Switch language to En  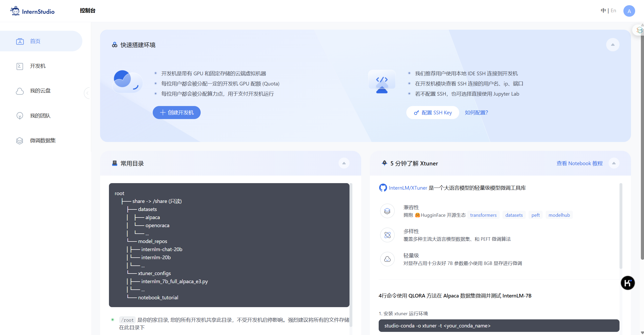pos(614,11)
